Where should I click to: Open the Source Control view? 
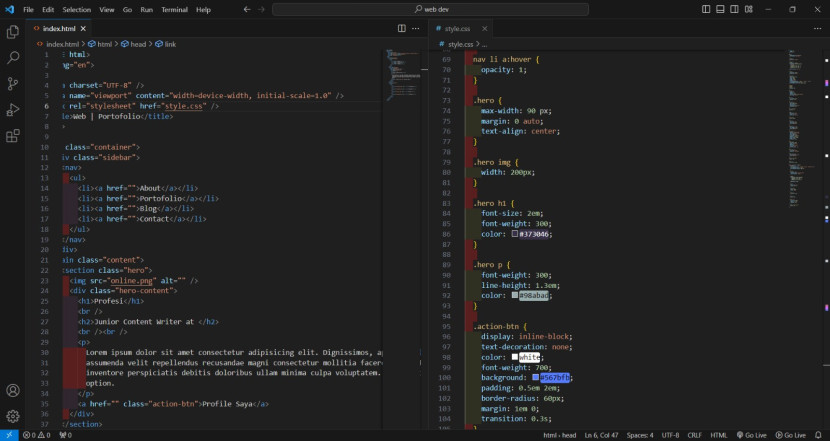click(13, 84)
